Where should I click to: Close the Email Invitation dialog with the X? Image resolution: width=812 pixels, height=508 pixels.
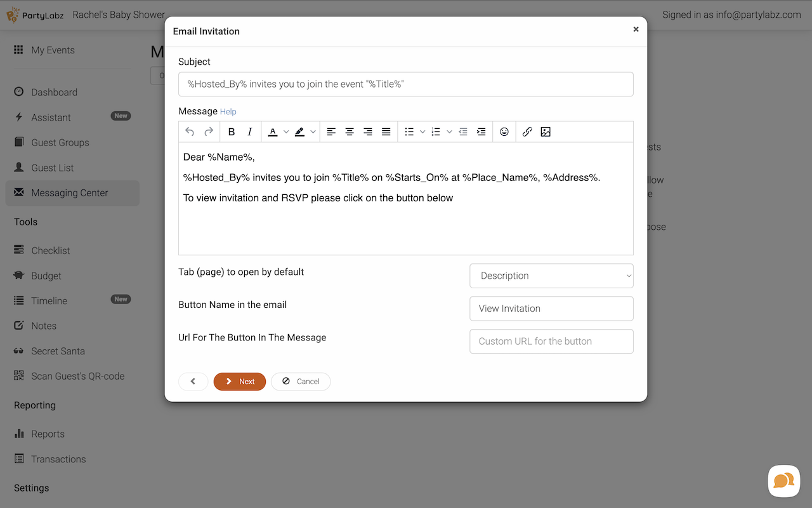click(x=636, y=29)
